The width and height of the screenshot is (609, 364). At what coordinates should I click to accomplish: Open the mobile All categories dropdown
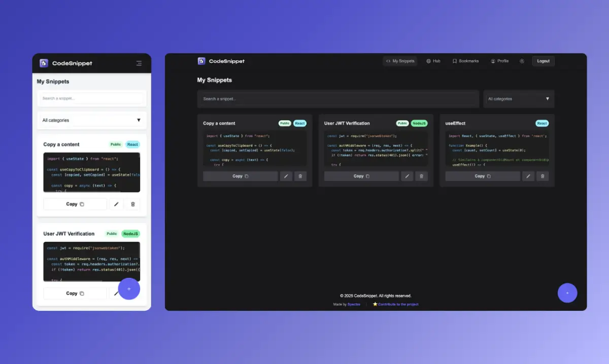[x=91, y=121]
